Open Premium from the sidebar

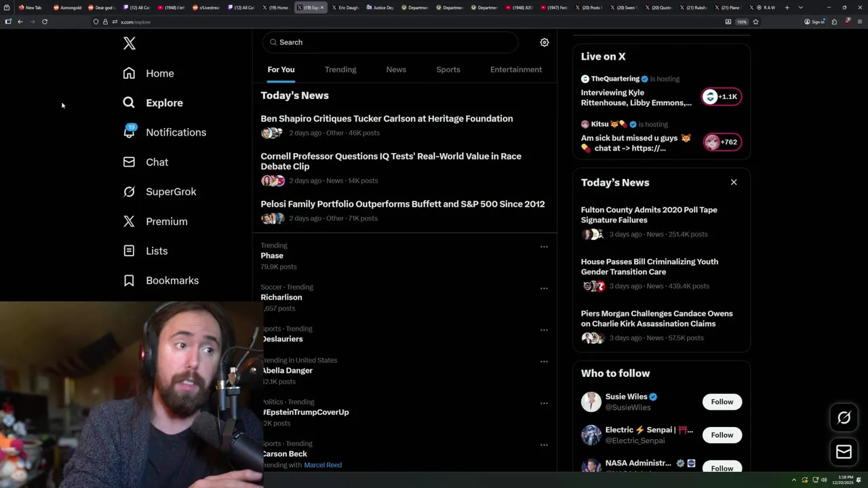(155, 221)
